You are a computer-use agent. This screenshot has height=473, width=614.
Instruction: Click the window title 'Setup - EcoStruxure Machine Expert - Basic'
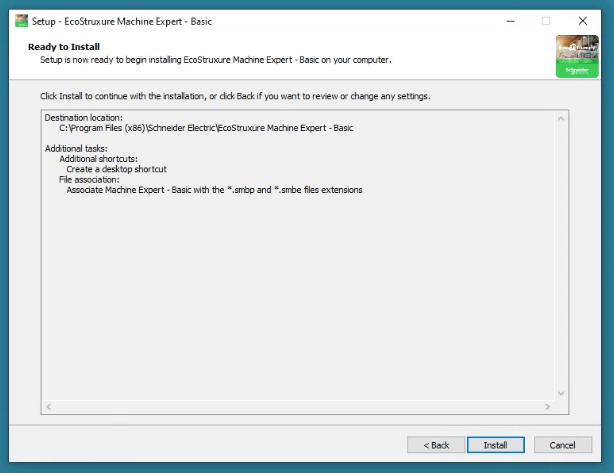(122, 22)
